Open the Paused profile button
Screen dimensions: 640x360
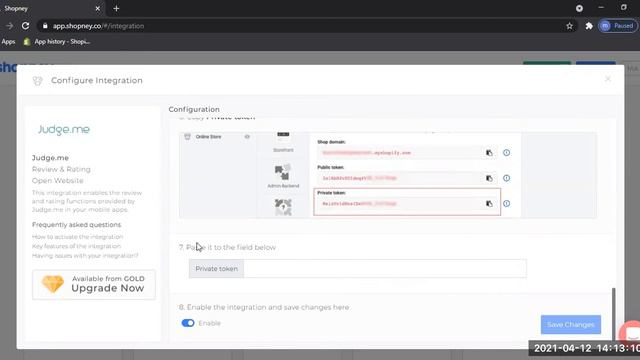(618, 26)
